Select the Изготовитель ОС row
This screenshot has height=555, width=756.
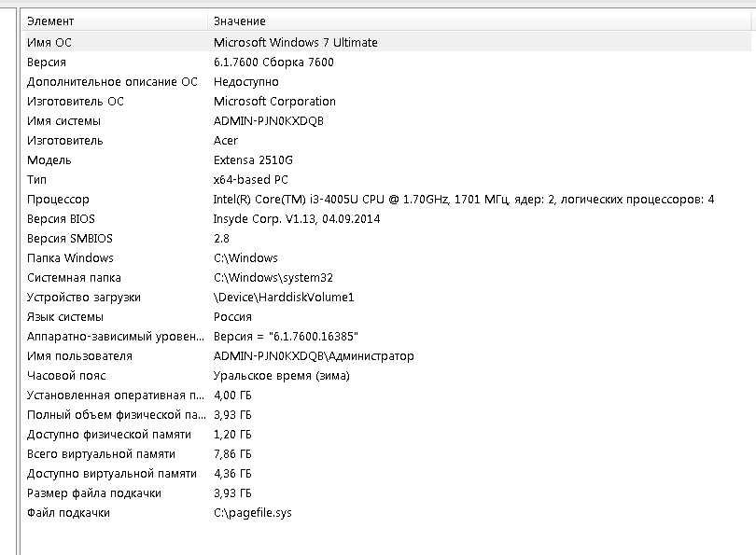pyautogui.click(x=387, y=102)
